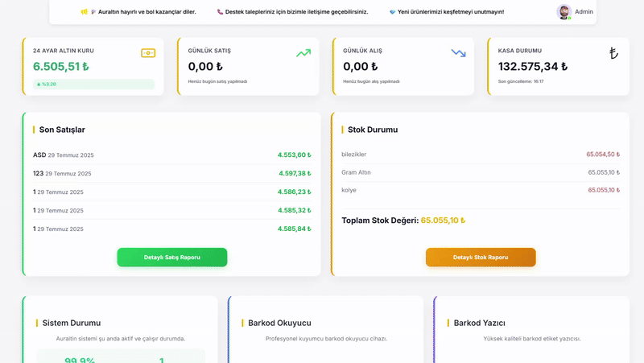Click the phone icon beside support message
The height and width of the screenshot is (363, 644).
[x=220, y=12]
